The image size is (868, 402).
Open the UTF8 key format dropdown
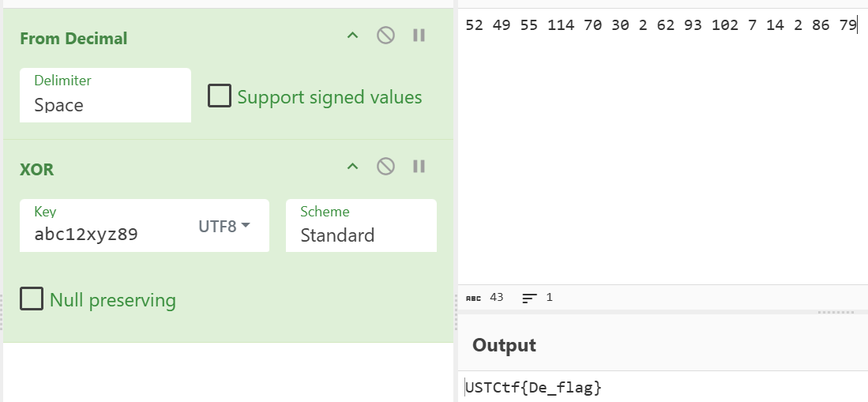pyautogui.click(x=224, y=227)
